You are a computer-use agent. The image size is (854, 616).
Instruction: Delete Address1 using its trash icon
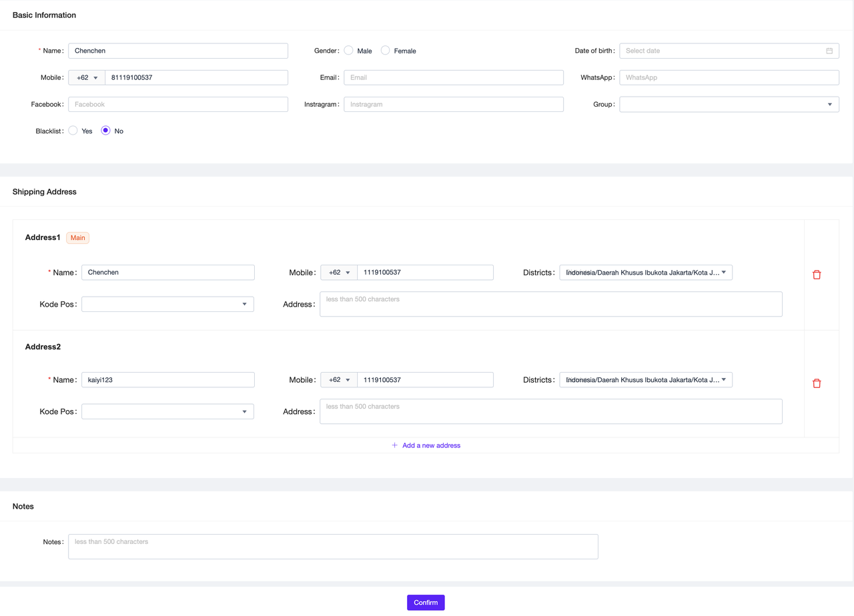(817, 274)
